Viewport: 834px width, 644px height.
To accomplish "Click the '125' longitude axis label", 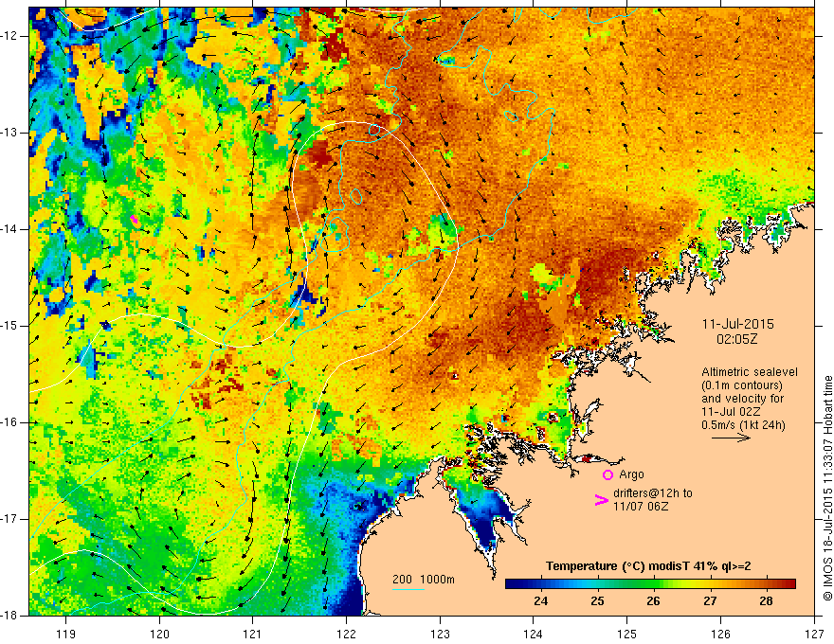I will (627, 634).
